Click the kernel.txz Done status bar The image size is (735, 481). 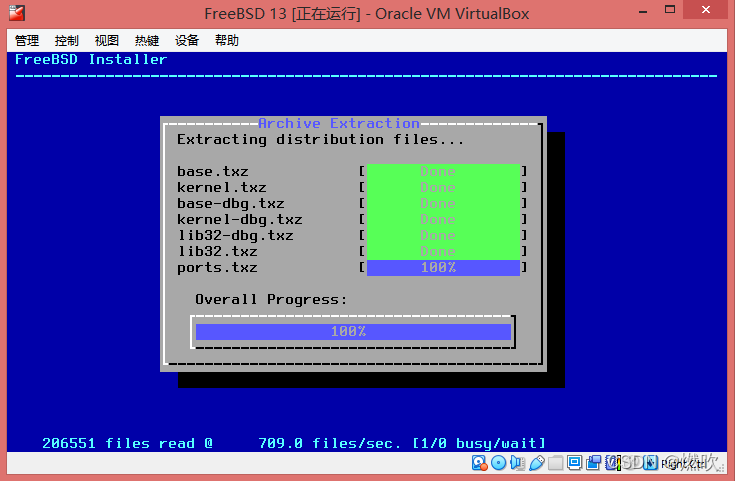point(443,188)
